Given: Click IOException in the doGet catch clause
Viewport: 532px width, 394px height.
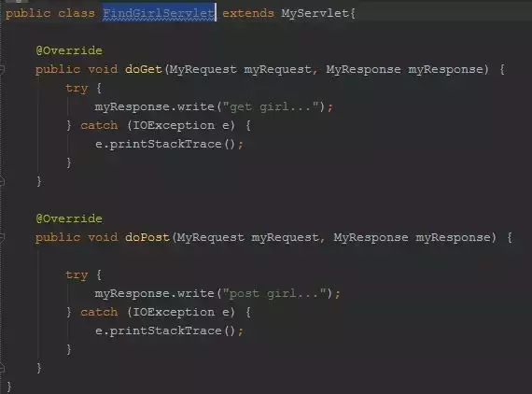Looking at the screenshot, I should tap(174, 125).
